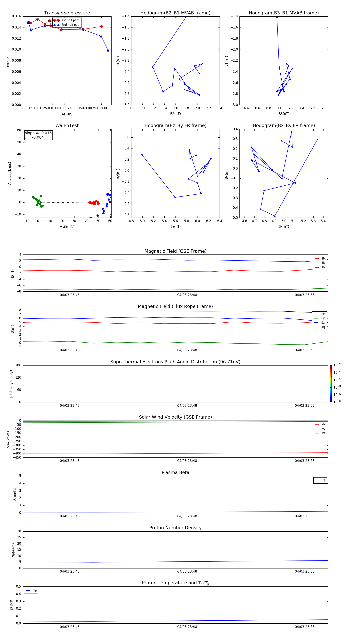
Task: Click the 'Hodogram(B3_B1 MVAB frame)' title
Action: click(284, 13)
